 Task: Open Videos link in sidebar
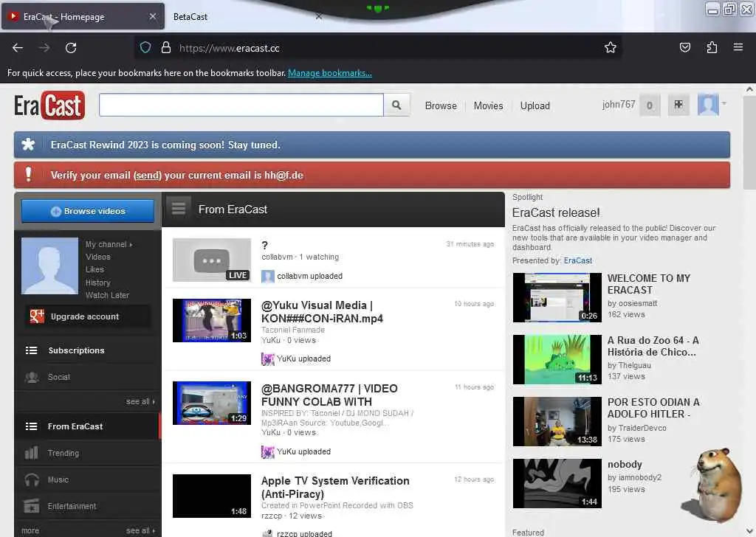[x=98, y=257]
